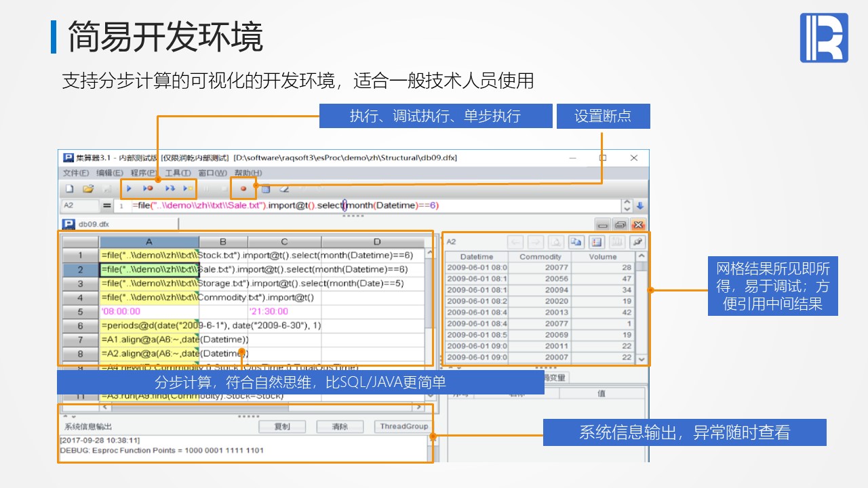
Task: Click cell A3 with Storage.txt formula
Action: [x=149, y=283]
